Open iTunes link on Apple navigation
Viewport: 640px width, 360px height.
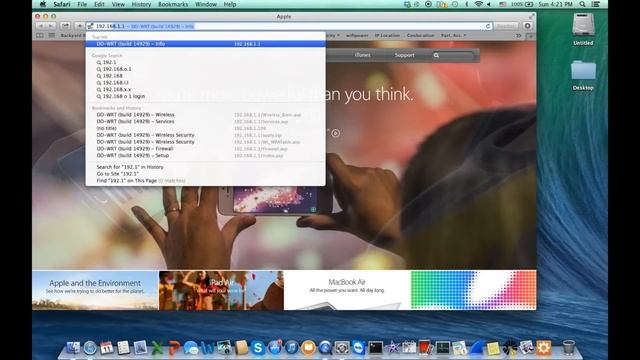pyautogui.click(x=362, y=55)
